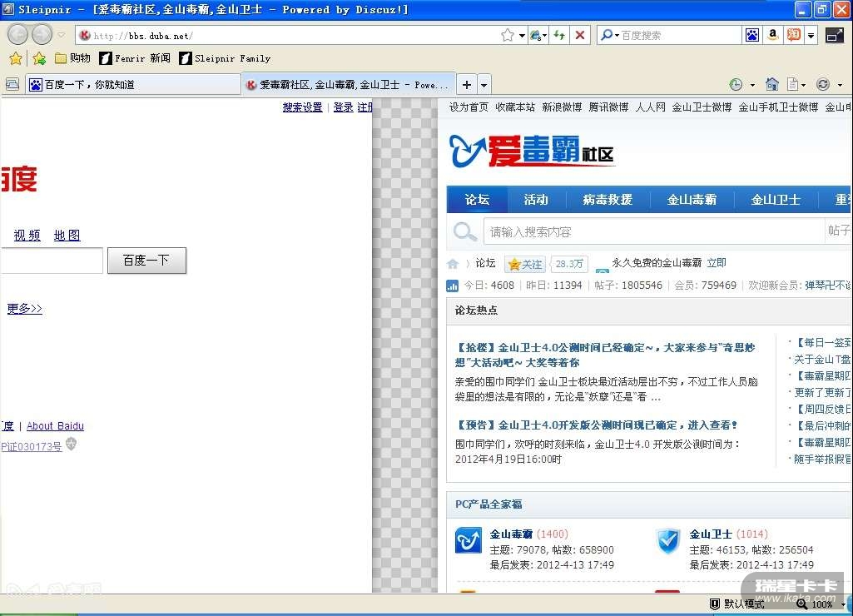853x616 pixels.
Task: Focus the 百度搜索 search box
Action: [x=680, y=35]
